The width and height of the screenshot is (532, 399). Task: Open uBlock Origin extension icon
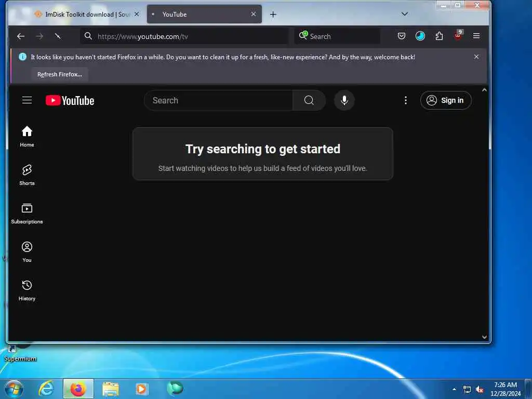click(x=458, y=35)
